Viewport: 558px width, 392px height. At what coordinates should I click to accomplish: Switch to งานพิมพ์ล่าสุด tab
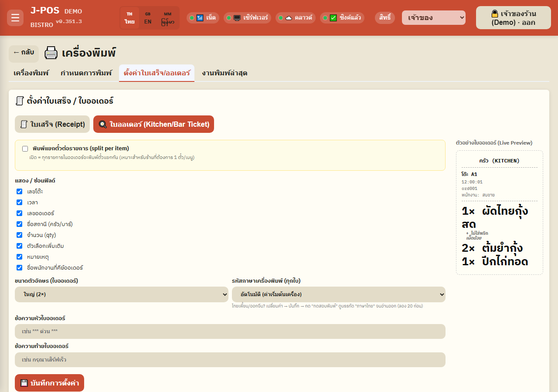[x=225, y=73]
